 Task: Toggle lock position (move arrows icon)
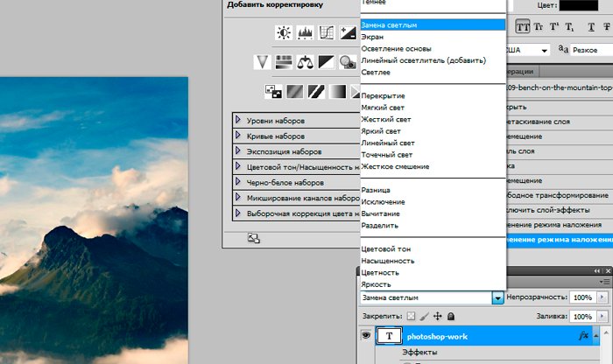[437, 316]
